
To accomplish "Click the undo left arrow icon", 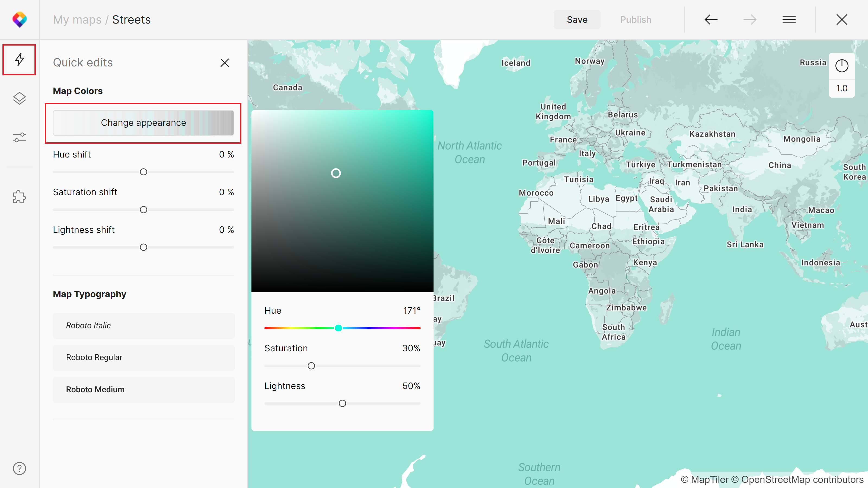I will tap(711, 20).
